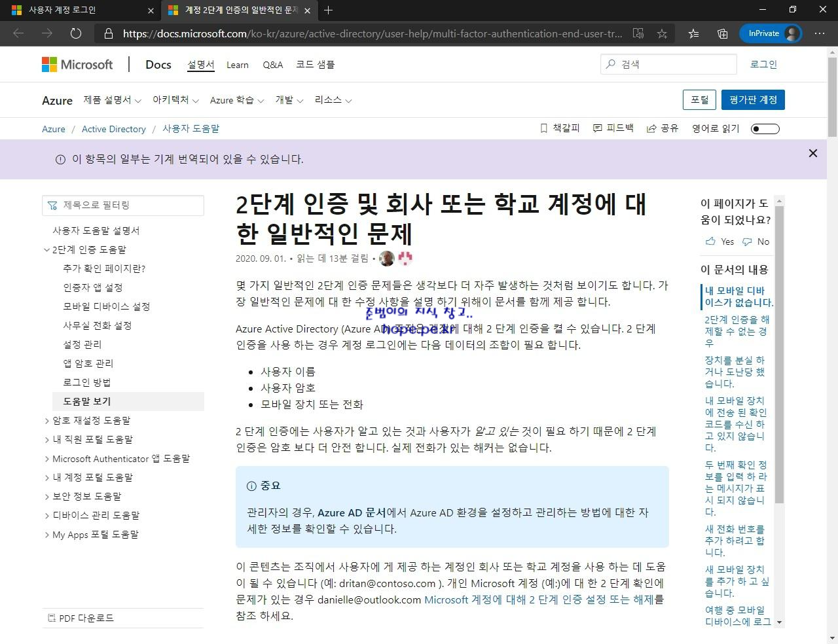Select 도움말 보기 in sidebar
Screen dimensions: 838x644
(128, 401)
